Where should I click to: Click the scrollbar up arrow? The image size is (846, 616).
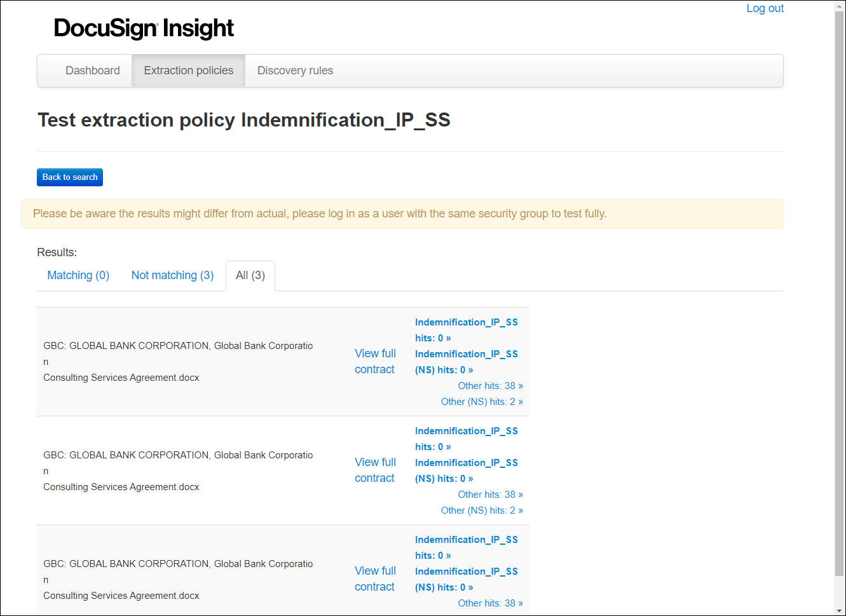(838, 6)
